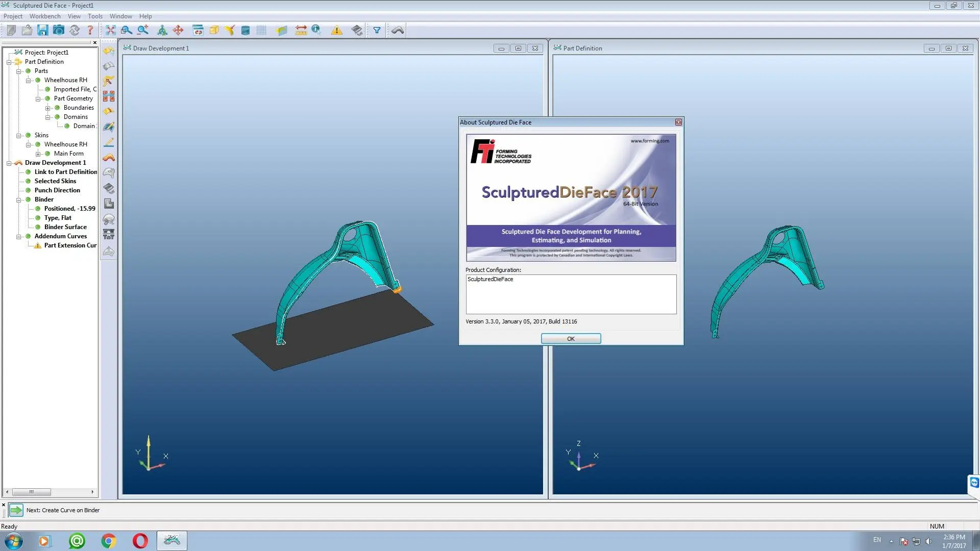Open the Workbench menu
980x551 pixels.
coord(45,16)
